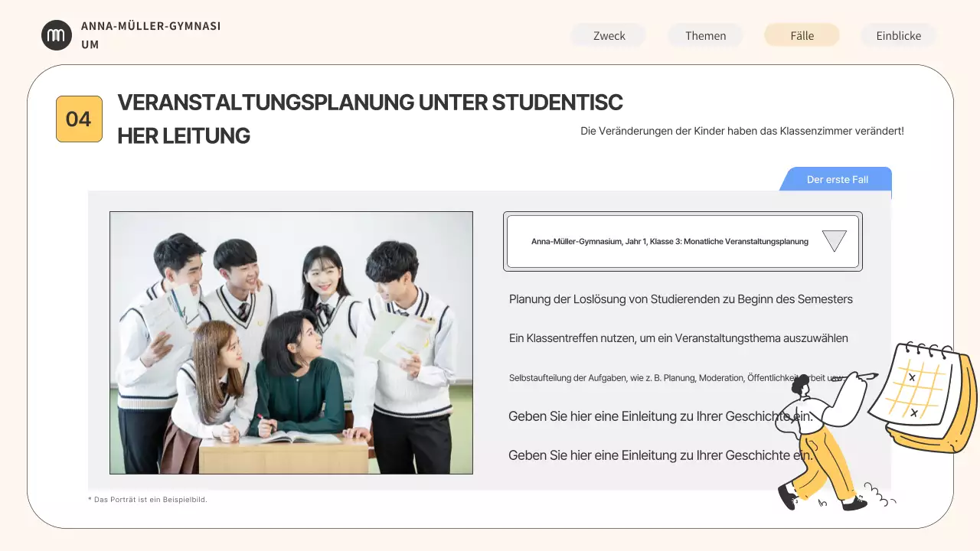Select the Klassentreffen bullet line
Screen dimensions: 980x551
point(678,337)
